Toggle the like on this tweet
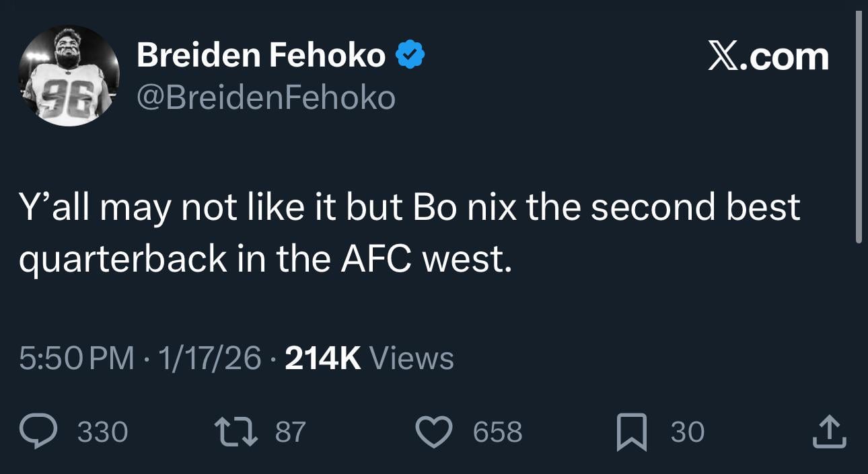The image size is (868, 474). tap(433, 432)
